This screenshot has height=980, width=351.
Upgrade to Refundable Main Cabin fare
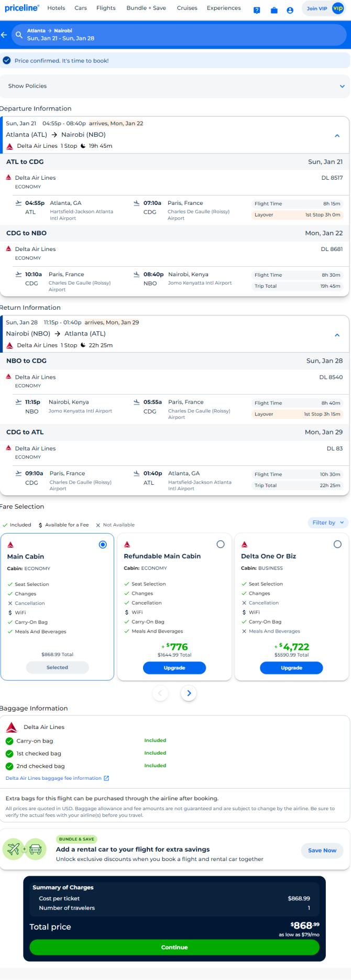174,668
